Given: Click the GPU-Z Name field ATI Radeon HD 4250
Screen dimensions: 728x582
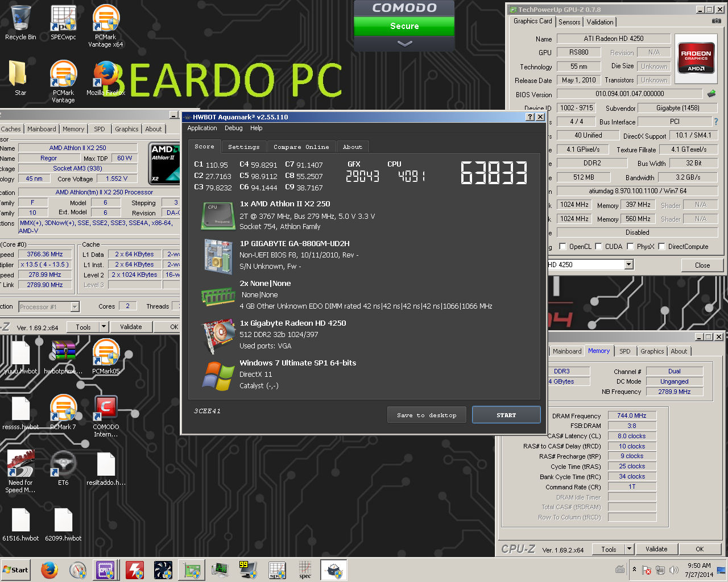Looking at the screenshot, I should (614, 39).
